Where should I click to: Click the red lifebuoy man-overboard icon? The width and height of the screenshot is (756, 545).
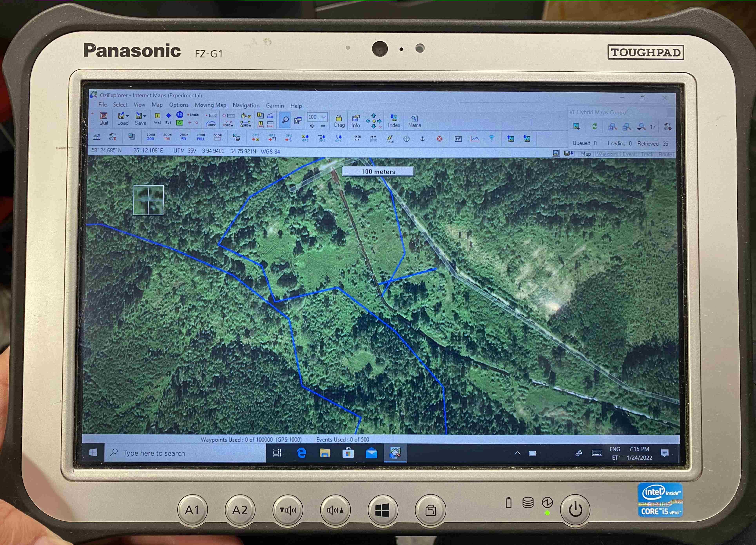pos(440,139)
